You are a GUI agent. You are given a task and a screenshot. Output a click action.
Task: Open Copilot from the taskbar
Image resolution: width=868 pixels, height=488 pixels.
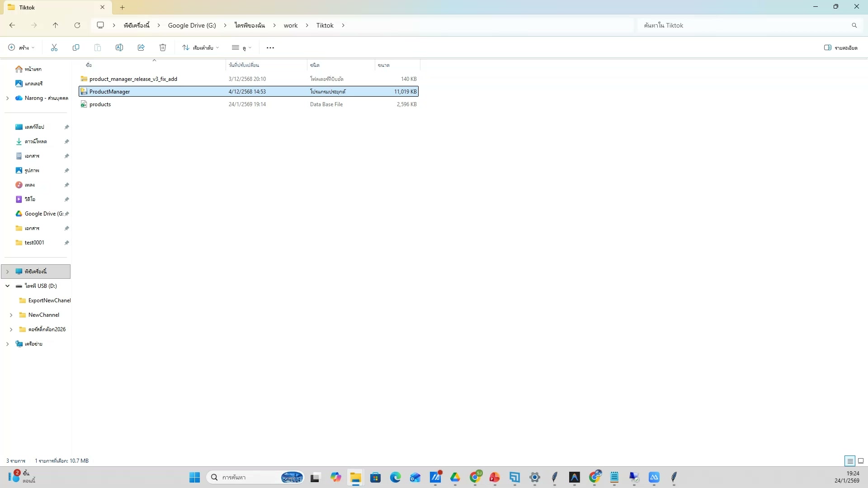coord(336,478)
